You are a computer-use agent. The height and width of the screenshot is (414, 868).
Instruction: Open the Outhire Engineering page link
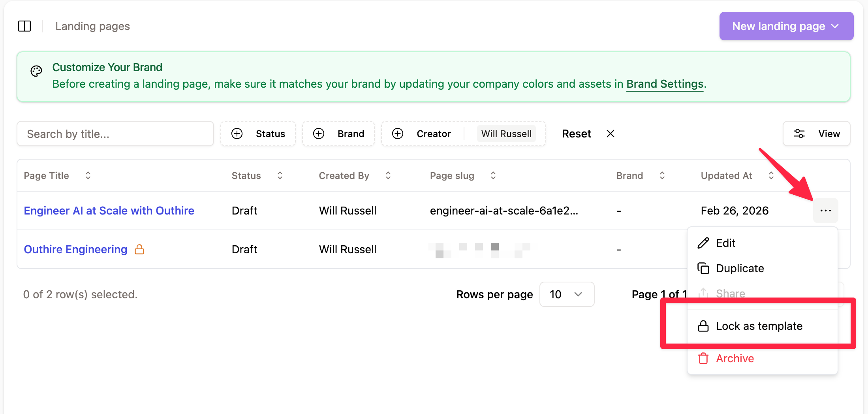coord(75,249)
